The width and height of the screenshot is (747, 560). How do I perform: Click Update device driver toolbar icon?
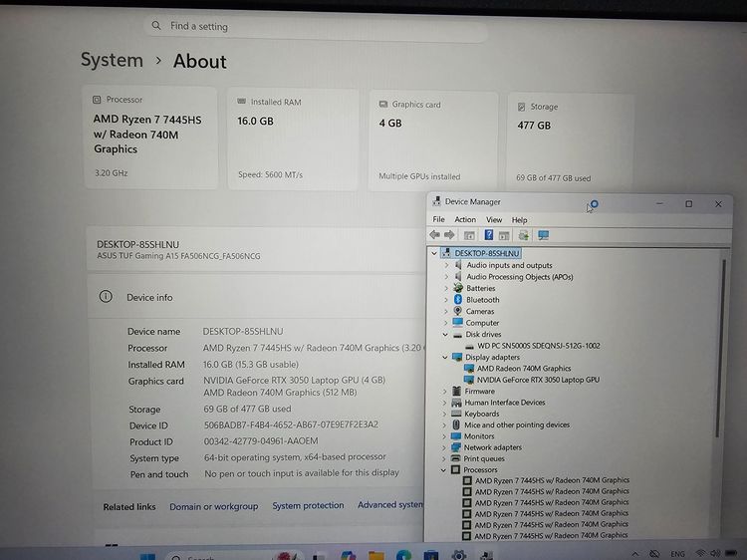[x=523, y=235]
